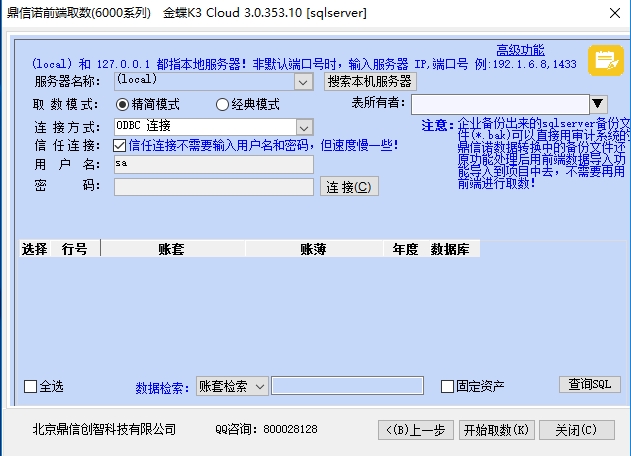Click the 查询SQL button
Screen dimensions: 631x456
[590, 385]
